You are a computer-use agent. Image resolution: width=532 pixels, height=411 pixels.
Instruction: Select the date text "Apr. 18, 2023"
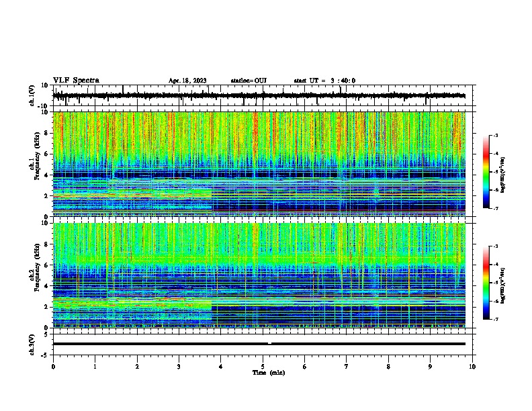(187, 81)
